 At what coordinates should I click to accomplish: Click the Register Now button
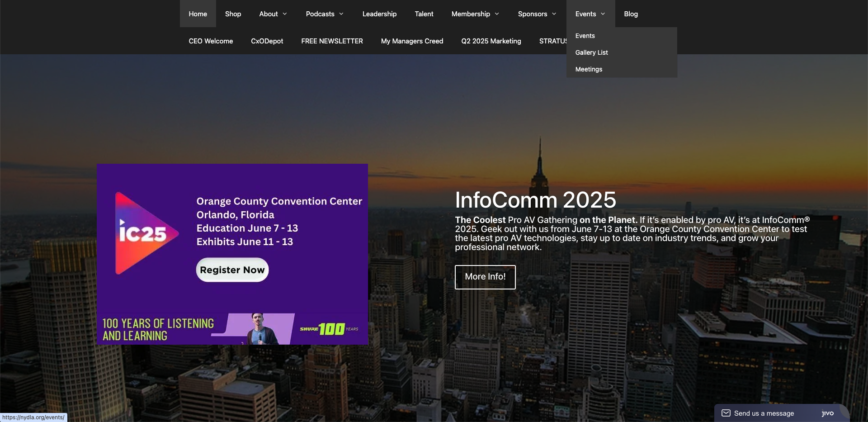coord(232,270)
